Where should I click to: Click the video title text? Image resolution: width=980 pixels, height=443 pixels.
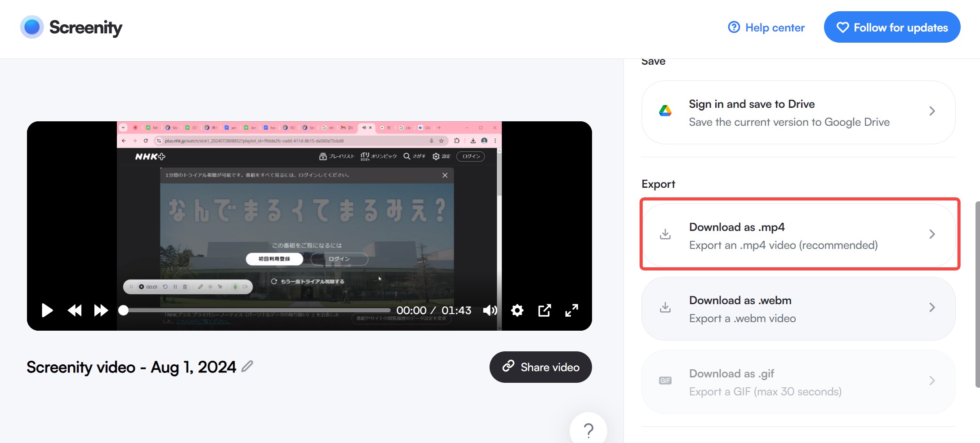point(131,367)
